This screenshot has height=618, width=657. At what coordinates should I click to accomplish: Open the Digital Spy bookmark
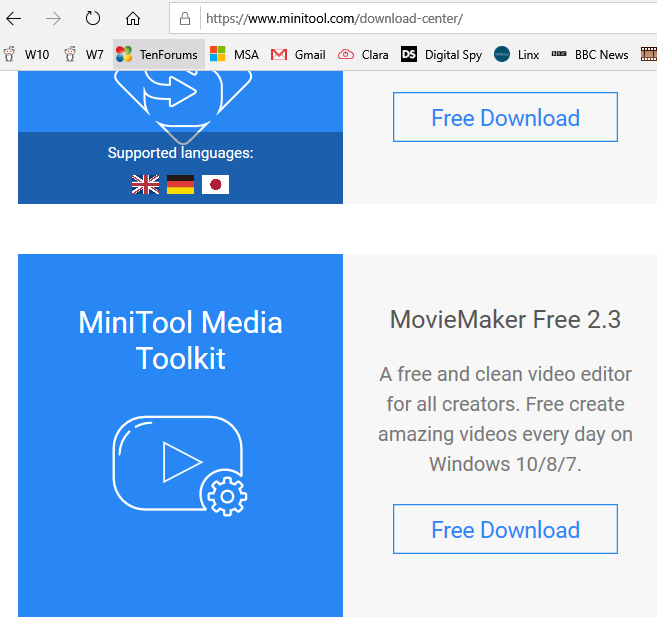[442, 54]
